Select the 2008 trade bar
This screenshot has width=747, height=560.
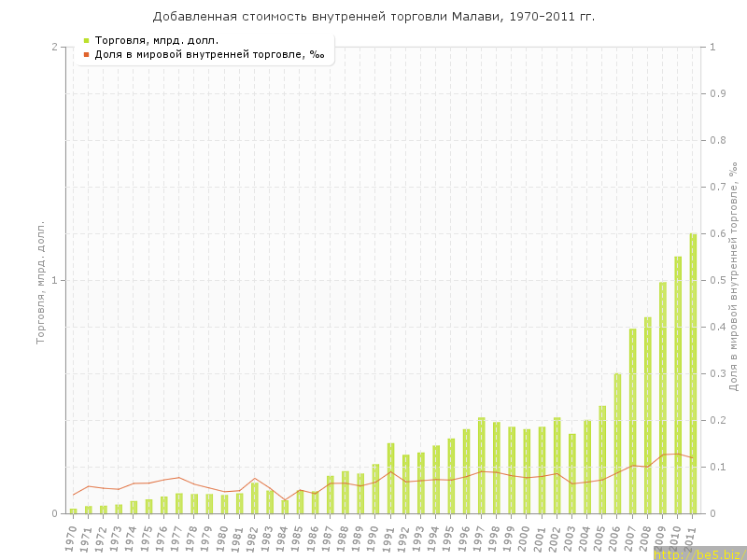(647, 415)
